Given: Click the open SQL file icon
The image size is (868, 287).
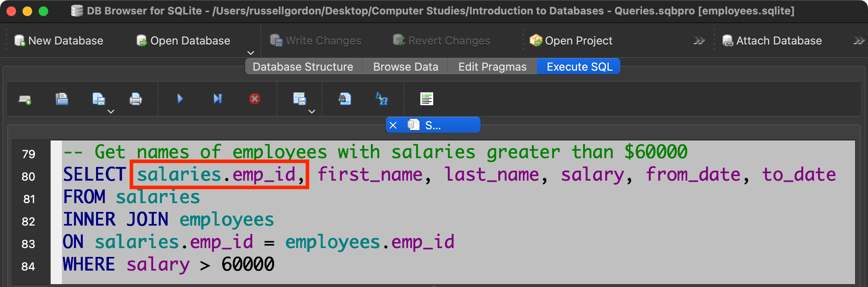Looking at the screenshot, I should [61, 99].
